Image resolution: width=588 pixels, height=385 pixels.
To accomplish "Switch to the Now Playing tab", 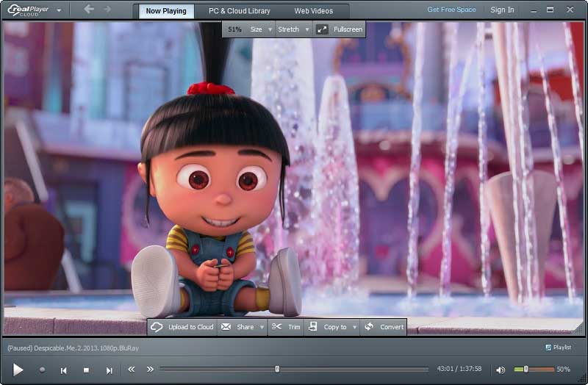I will click(166, 11).
